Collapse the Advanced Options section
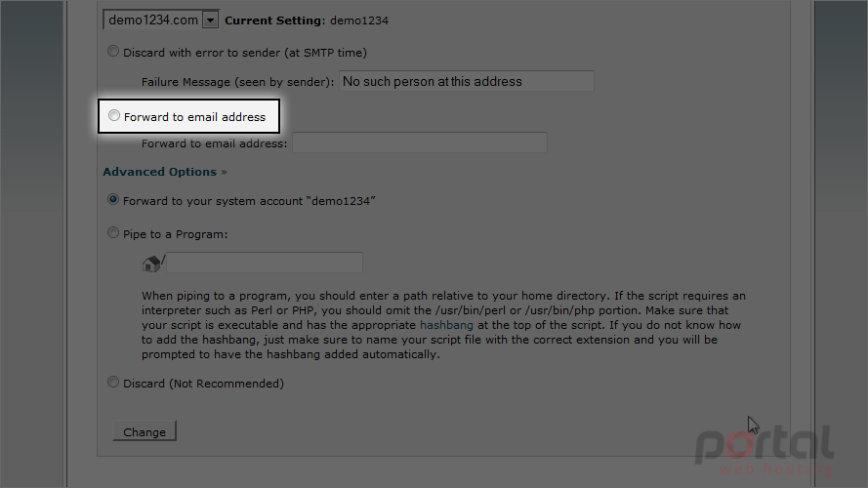868x488 pixels. [x=159, y=172]
